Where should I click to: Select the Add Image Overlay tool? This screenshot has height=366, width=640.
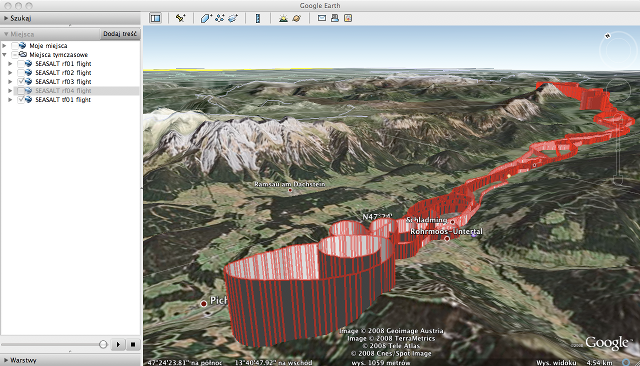pyautogui.click(x=233, y=18)
